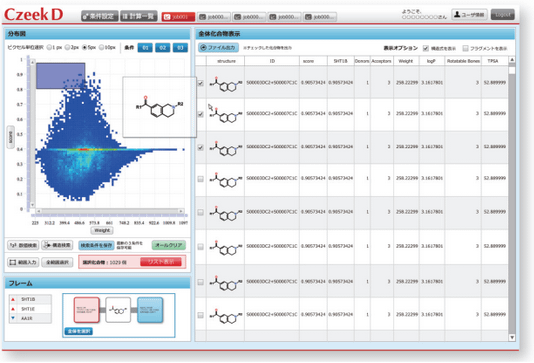Click condition button 01
Viewport: 534px width, 363px height.
tap(145, 48)
